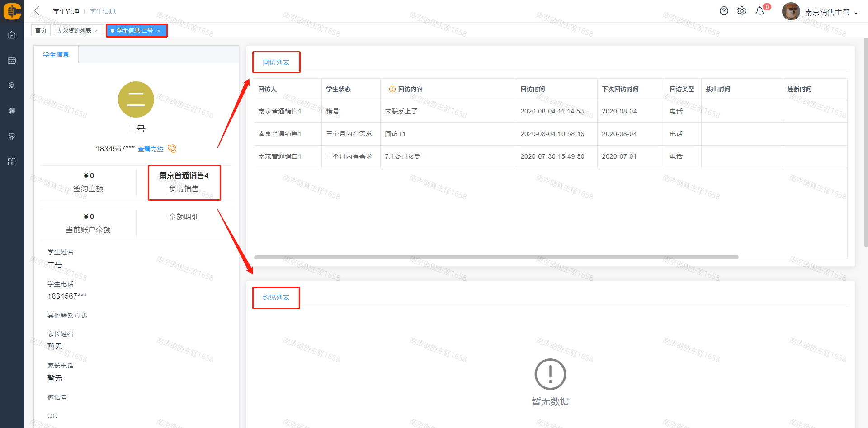Open the four-squares apps icon in sidebar
Viewport: 868px width, 428px height.
click(x=12, y=162)
